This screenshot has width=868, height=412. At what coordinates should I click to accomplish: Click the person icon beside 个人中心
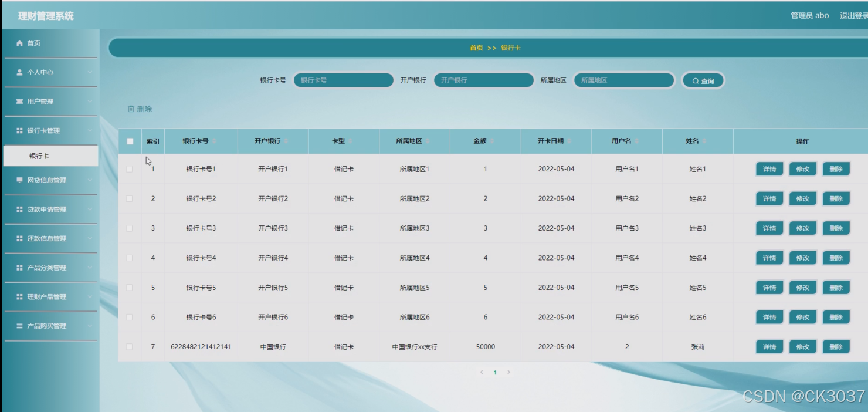click(x=19, y=72)
